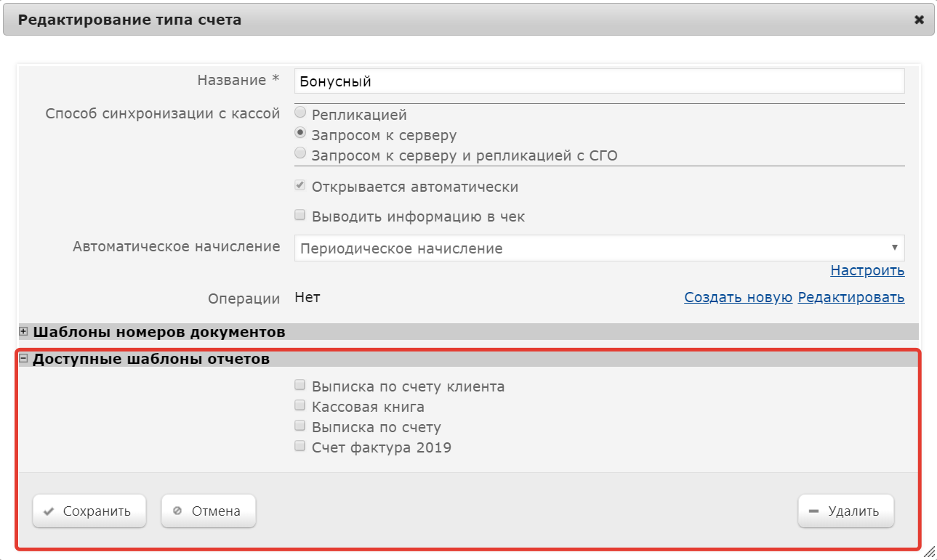Check Выписка по счету клиента

[x=299, y=385]
